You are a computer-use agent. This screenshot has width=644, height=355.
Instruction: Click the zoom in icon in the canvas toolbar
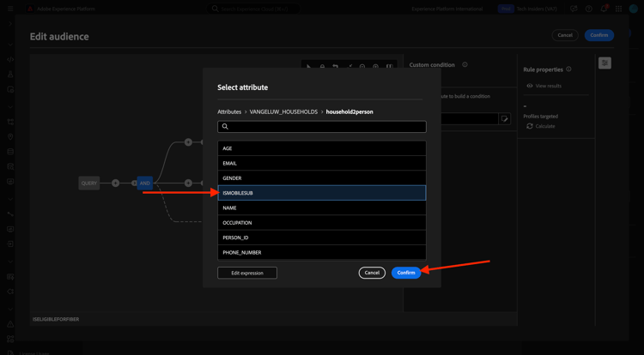(x=375, y=66)
